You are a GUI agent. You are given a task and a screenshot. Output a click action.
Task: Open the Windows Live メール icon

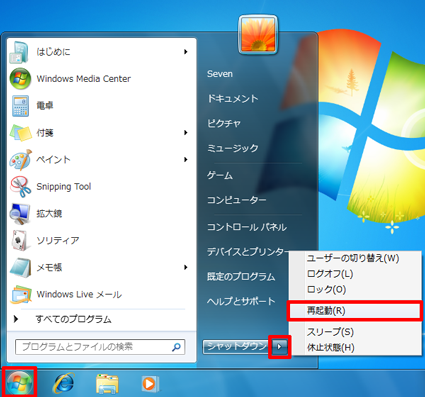coord(21,294)
